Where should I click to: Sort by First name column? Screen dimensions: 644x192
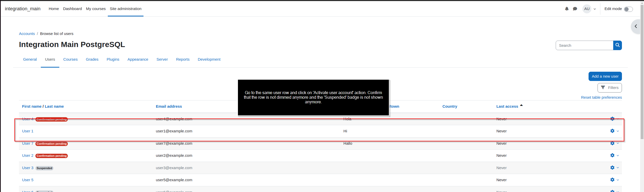(32, 106)
